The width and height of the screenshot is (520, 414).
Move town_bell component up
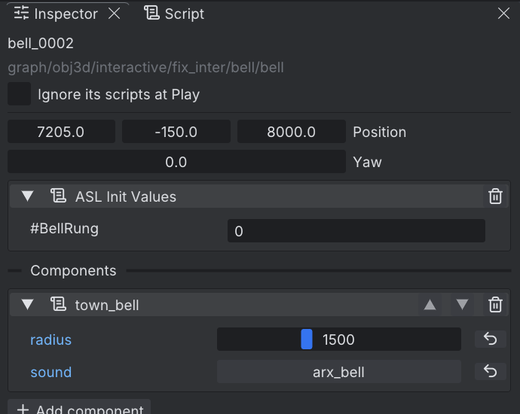click(x=430, y=304)
